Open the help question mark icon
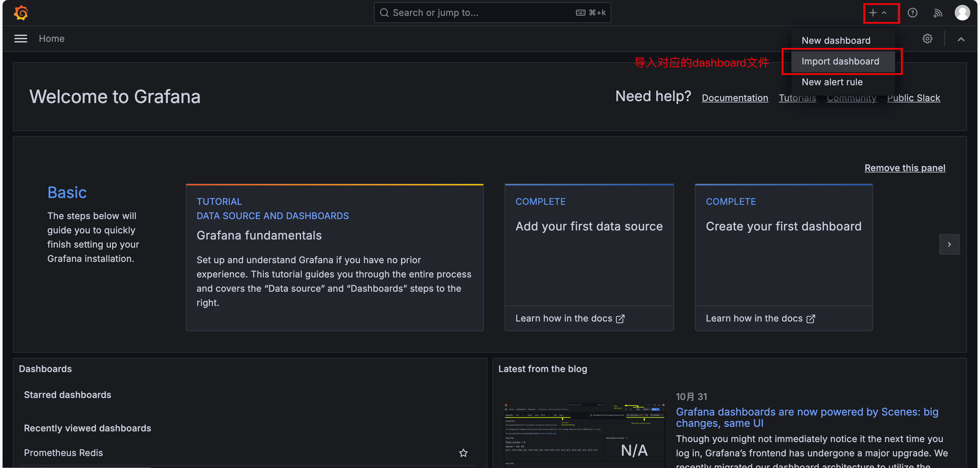980x468 pixels. (912, 13)
